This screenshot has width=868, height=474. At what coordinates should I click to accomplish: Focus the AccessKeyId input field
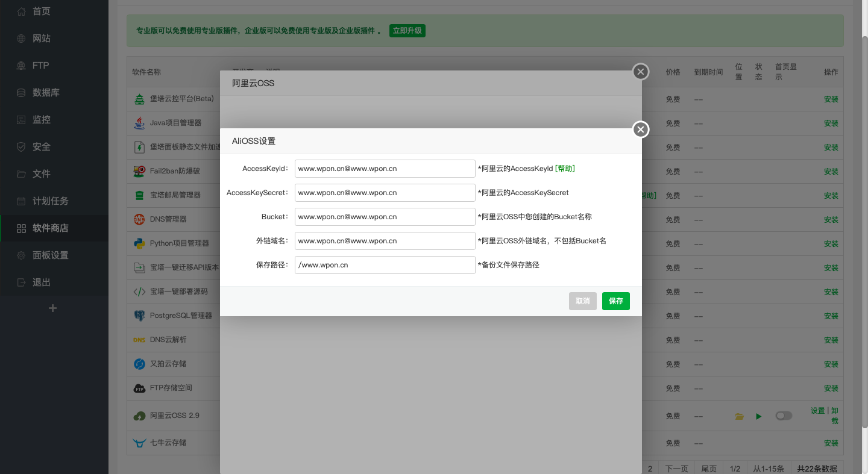click(385, 169)
